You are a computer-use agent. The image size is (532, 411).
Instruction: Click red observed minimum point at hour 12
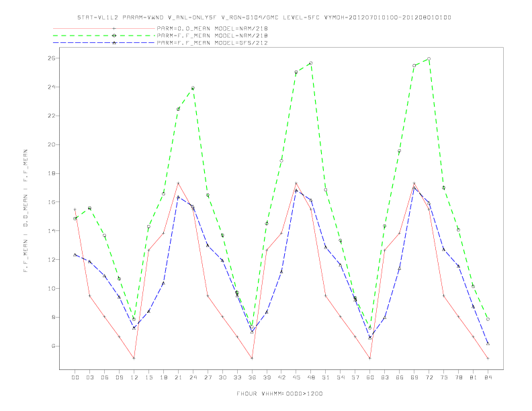134,358
